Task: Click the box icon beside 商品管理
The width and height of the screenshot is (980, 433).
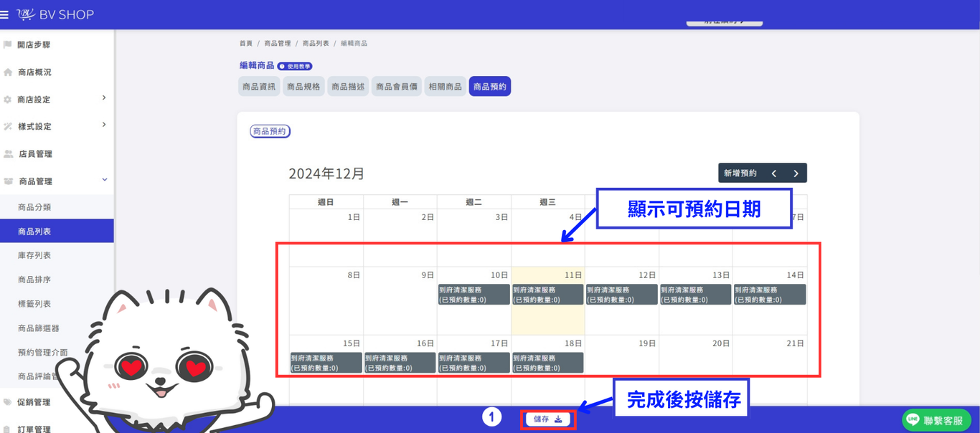Action: click(x=9, y=181)
